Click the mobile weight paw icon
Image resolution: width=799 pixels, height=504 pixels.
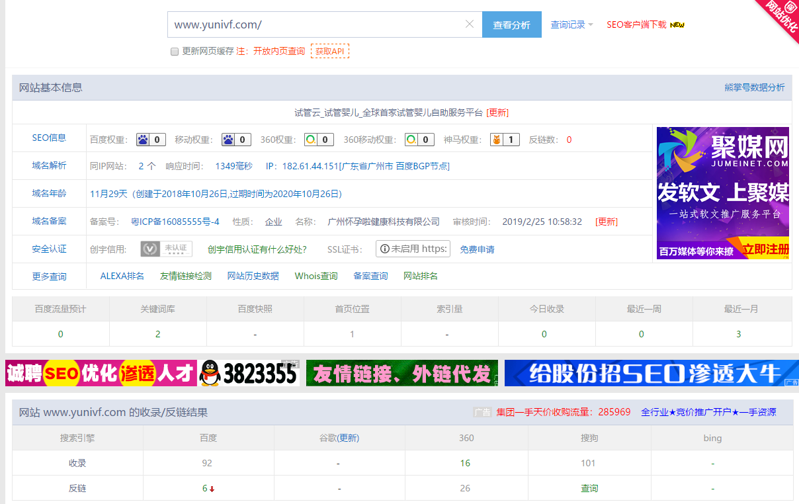tap(228, 140)
